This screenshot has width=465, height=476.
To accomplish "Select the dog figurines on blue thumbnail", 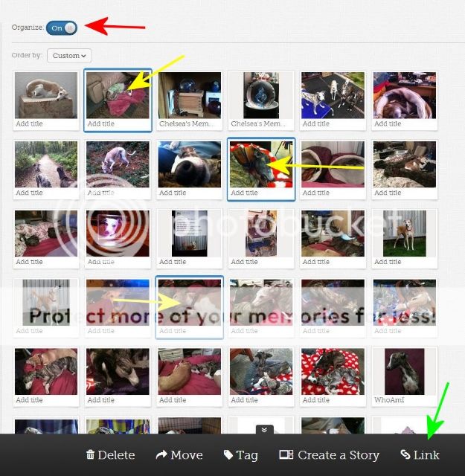I will [333, 95].
